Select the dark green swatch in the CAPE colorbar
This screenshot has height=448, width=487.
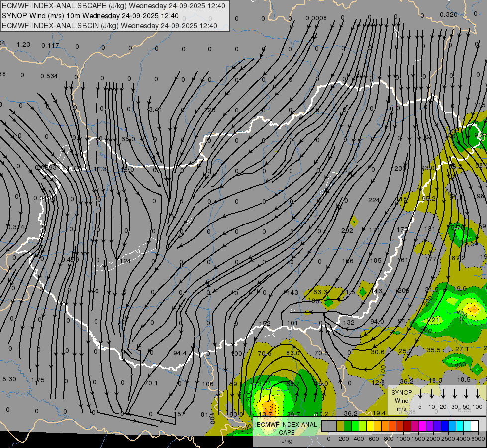(348, 426)
